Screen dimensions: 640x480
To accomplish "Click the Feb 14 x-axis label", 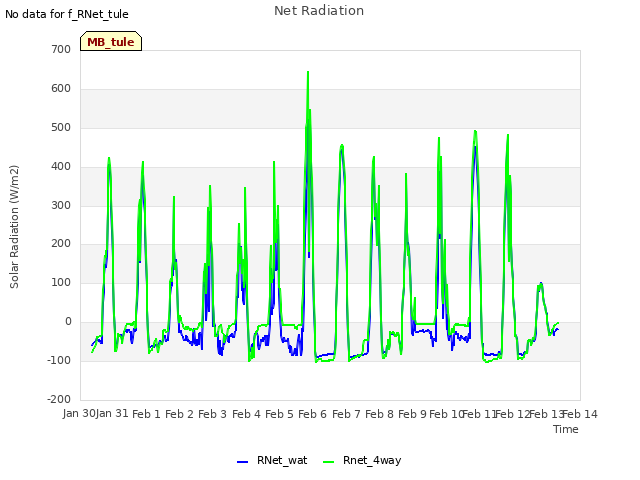I will [x=580, y=414].
